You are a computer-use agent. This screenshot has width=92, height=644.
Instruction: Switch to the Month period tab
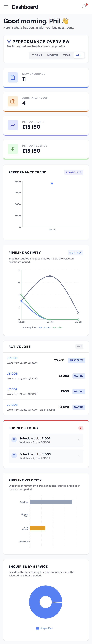click(53, 55)
